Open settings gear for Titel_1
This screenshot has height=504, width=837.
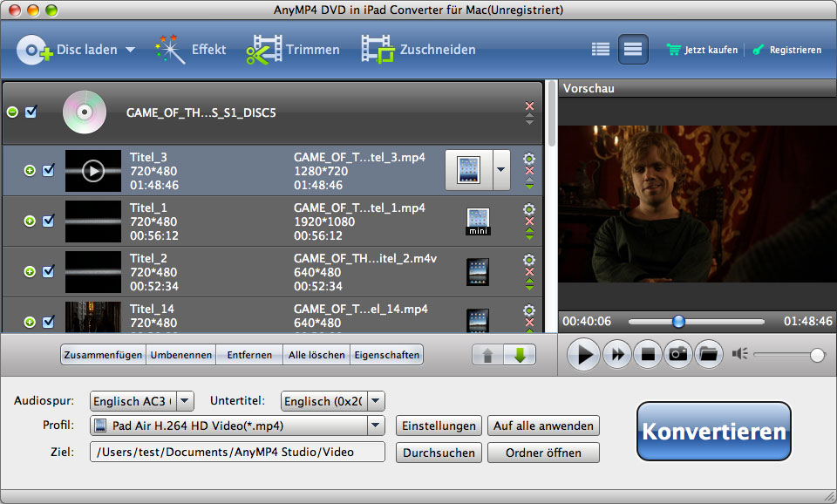click(x=529, y=209)
